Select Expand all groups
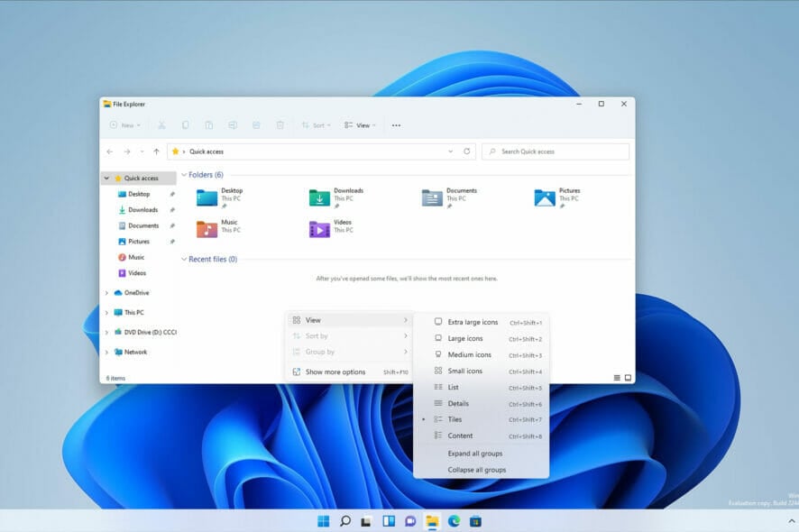Screen dimensions: 799x532 pyautogui.click(x=475, y=454)
